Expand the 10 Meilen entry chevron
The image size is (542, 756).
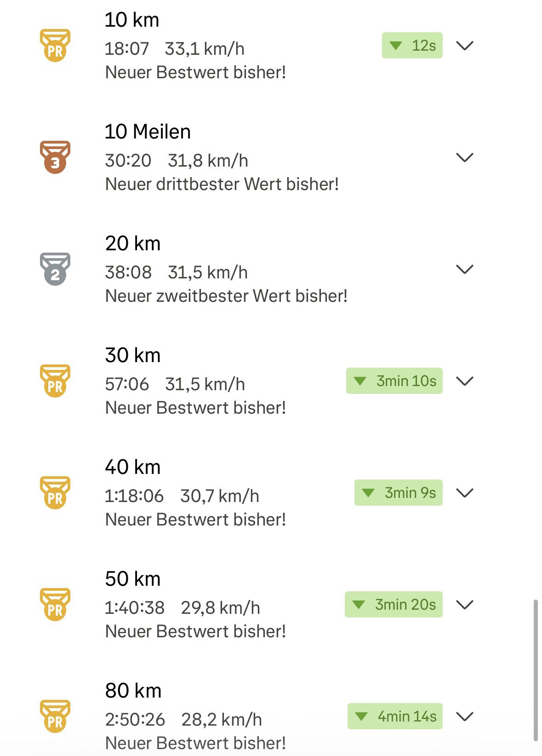pos(465,157)
